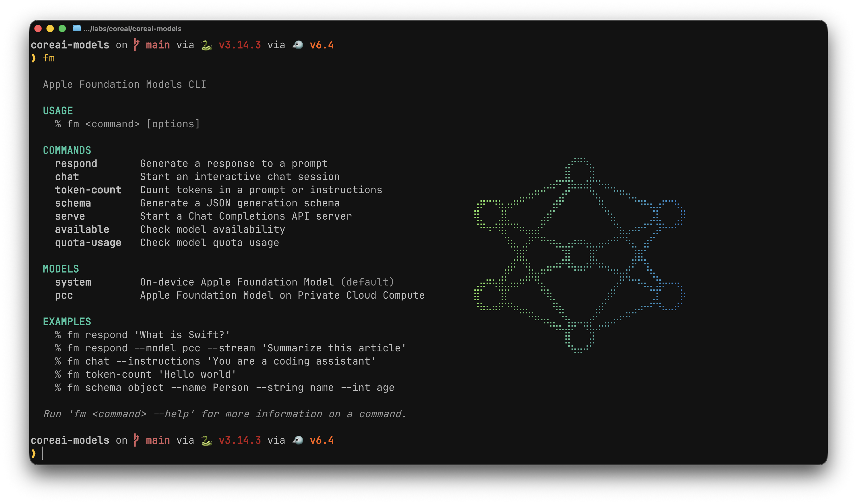Image resolution: width=857 pixels, height=504 pixels.
Task: Click the green zoom window button
Action: tap(62, 28)
